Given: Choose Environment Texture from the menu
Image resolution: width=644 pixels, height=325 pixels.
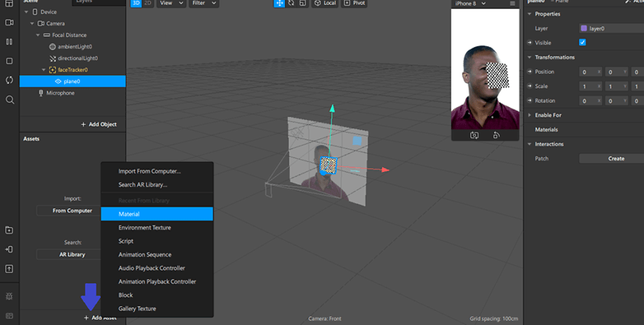Looking at the screenshot, I should pyautogui.click(x=157, y=227).
